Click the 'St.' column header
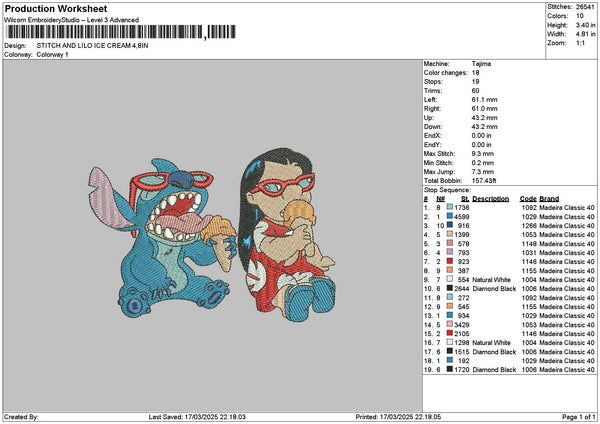 coord(465,199)
